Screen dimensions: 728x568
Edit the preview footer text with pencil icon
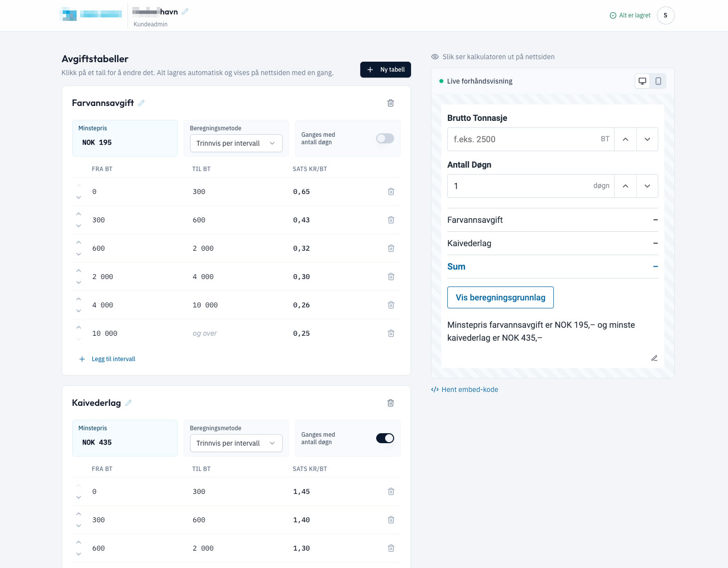point(654,358)
